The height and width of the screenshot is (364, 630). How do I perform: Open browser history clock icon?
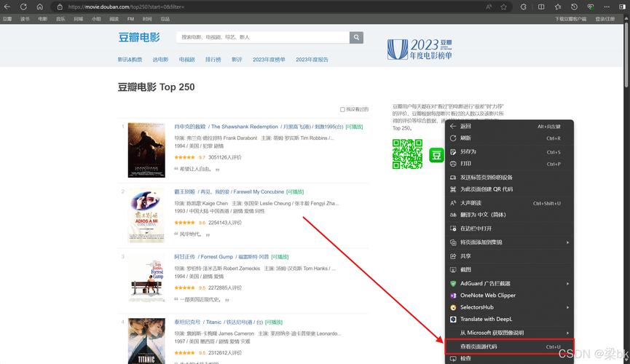pos(574,7)
